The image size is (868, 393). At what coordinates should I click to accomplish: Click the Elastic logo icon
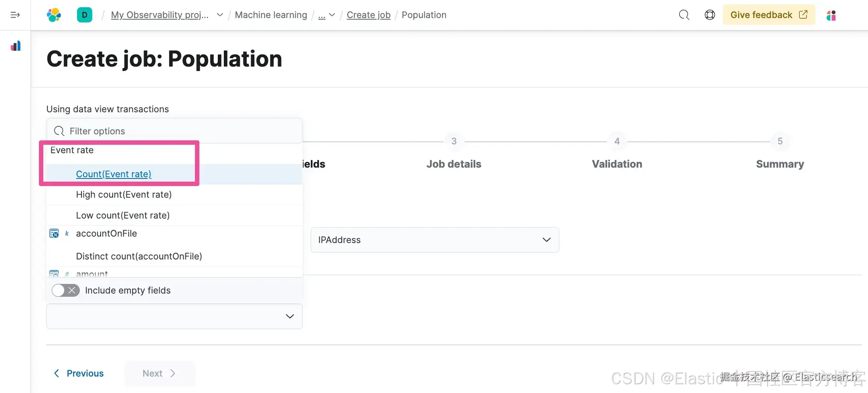coord(54,15)
